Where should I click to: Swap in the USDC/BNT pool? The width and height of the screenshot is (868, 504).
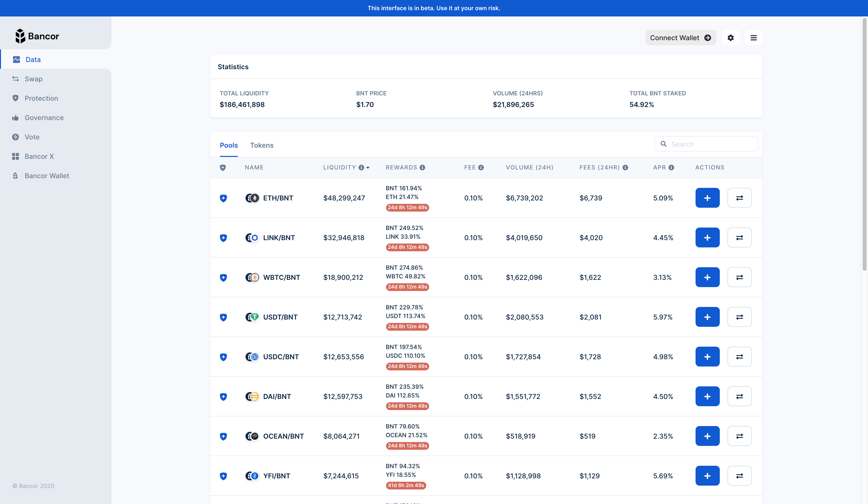(739, 357)
